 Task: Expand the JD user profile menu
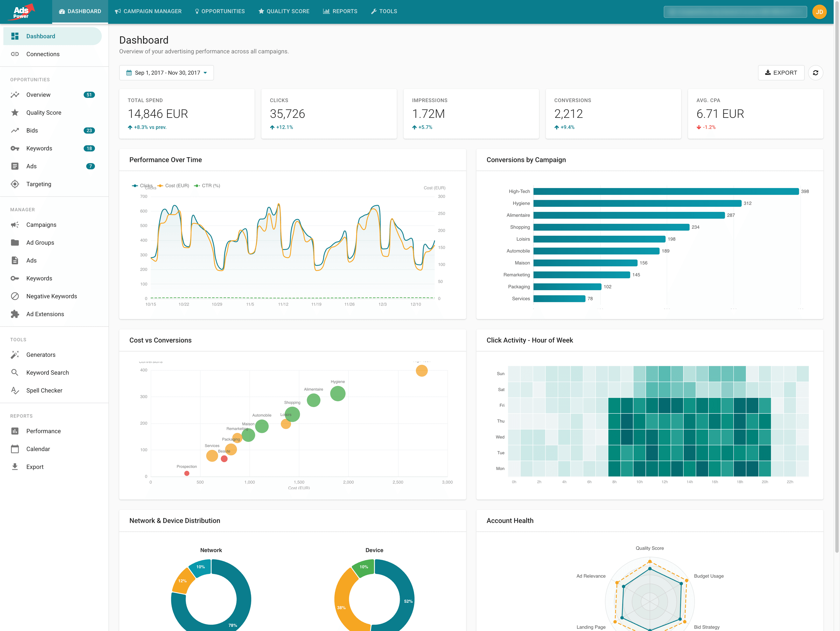(x=819, y=12)
